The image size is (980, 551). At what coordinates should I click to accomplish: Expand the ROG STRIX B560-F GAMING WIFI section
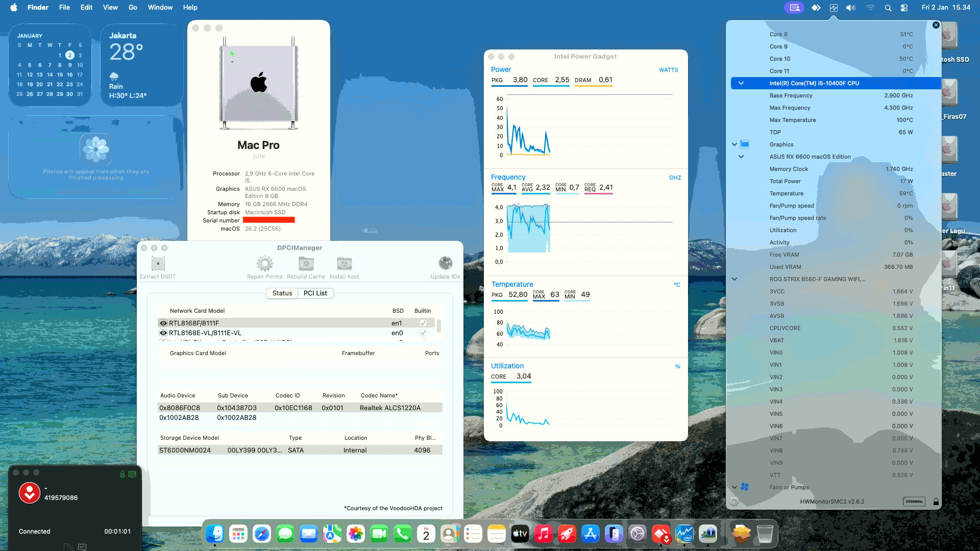click(x=734, y=279)
